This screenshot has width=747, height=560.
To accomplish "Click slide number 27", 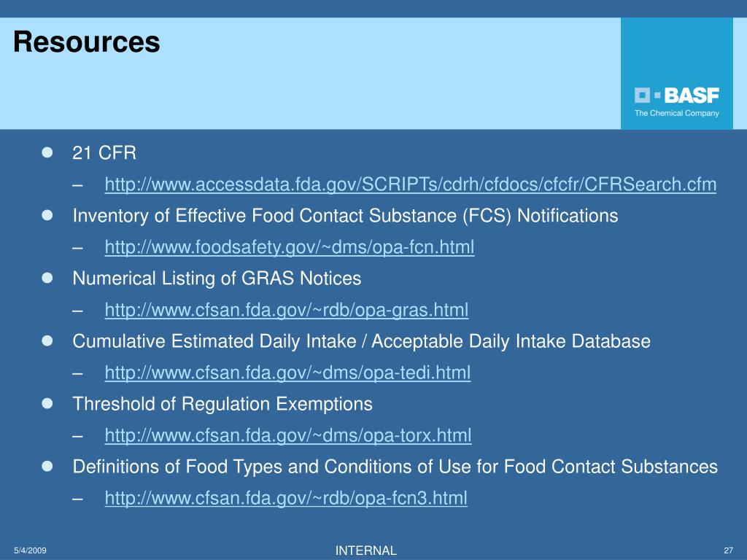I will (x=729, y=551).
